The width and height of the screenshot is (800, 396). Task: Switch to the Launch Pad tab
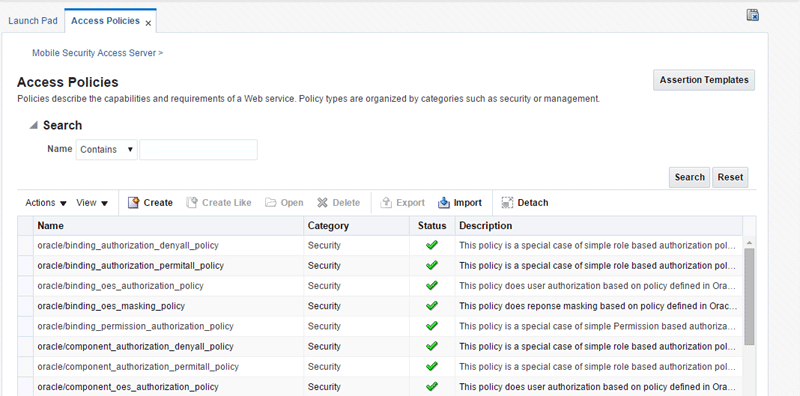(33, 21)
